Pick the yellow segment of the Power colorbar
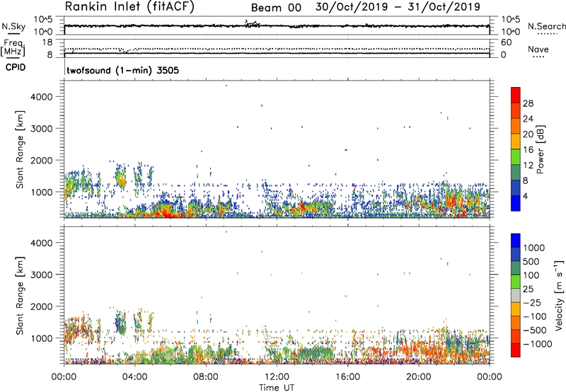This screenshot has height=392, width=566. tap(516, 142)
